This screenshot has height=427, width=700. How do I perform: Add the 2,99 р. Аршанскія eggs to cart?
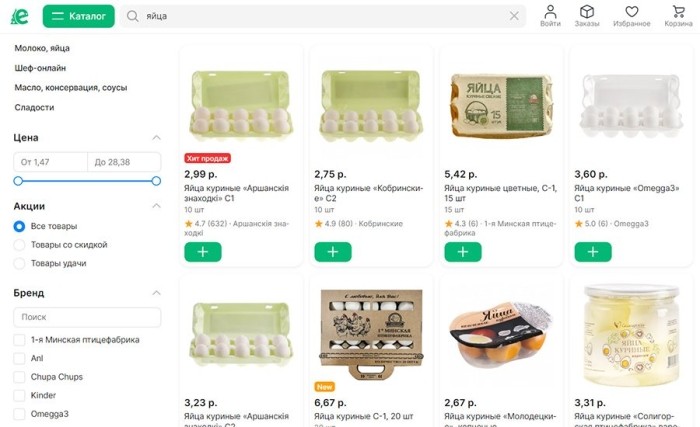[x=203, y=251]
